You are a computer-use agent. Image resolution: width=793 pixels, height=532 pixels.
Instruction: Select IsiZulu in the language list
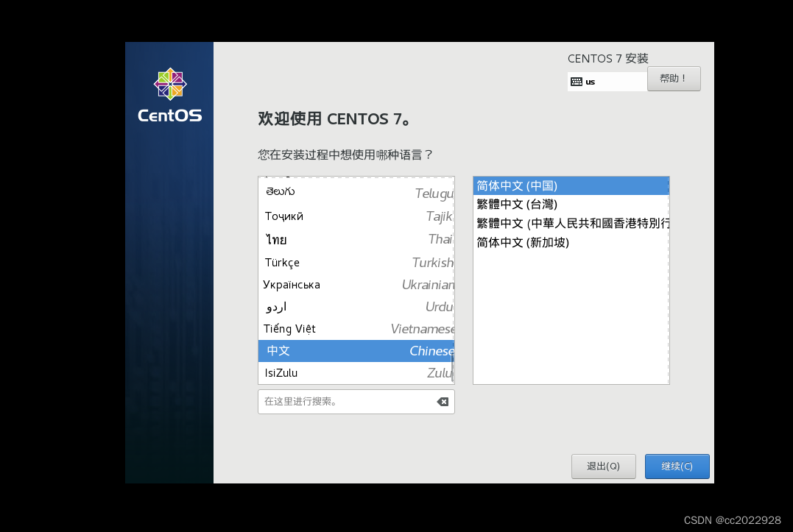click(356, 373)
